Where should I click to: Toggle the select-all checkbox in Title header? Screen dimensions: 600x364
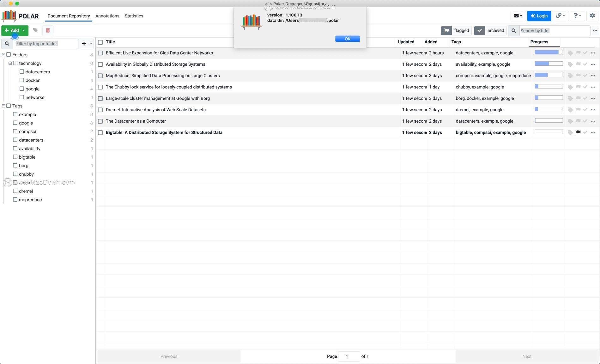100,42
